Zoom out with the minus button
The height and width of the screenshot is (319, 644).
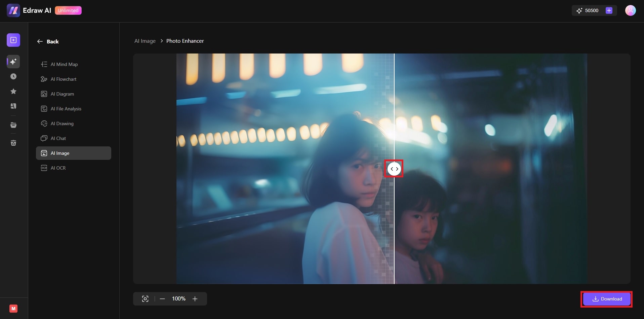click(162, 299)
